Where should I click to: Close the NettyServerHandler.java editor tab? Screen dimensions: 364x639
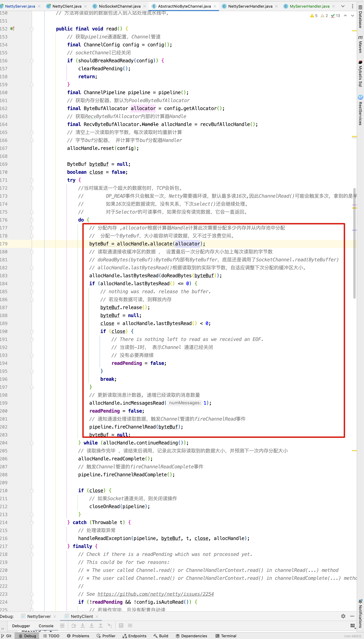pos(276,6)
